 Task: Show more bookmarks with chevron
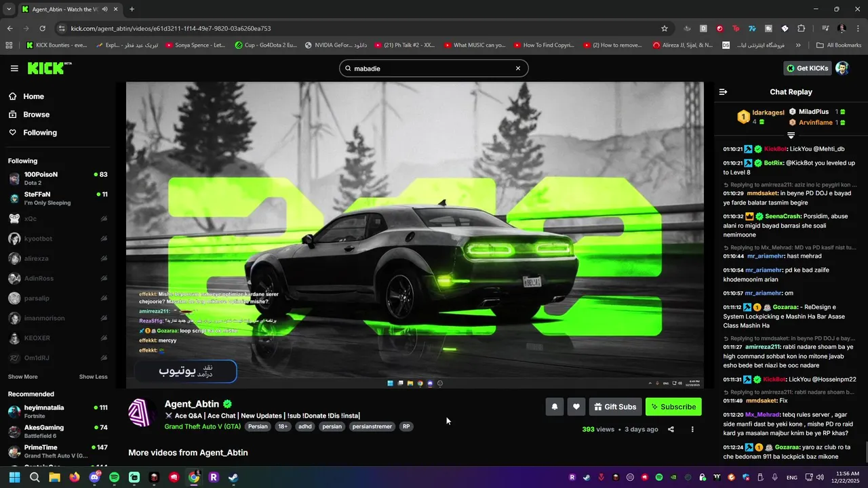point(798,45)
